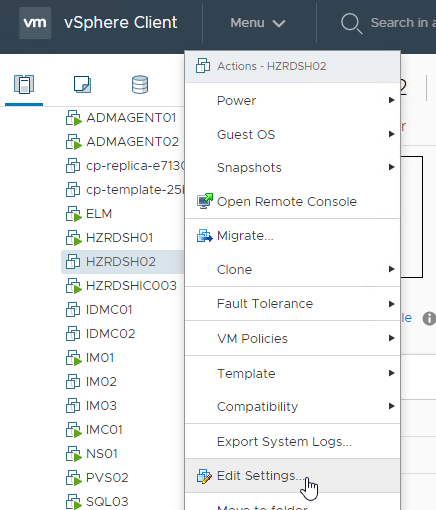Open the VM Policies submenu

293,339
